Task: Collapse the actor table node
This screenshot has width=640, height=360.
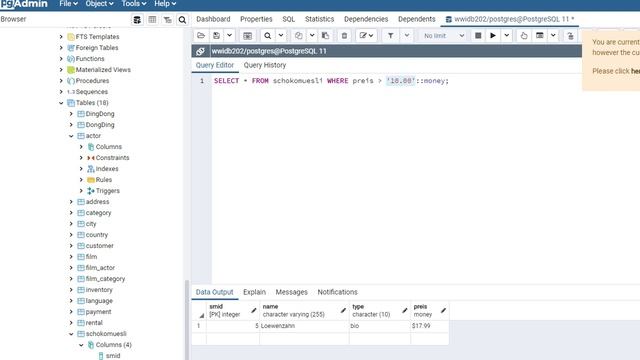Action: point(71,136)
